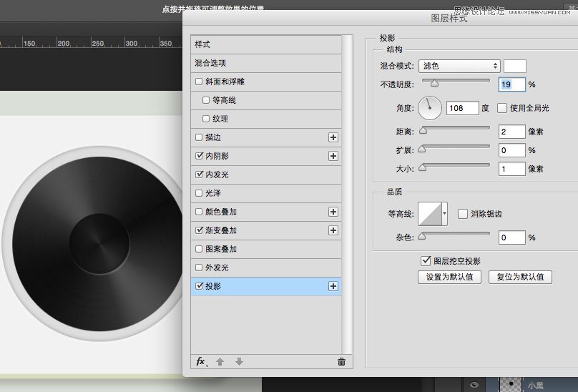Toggle 使用全局光 checkbox

click(501, 108)
